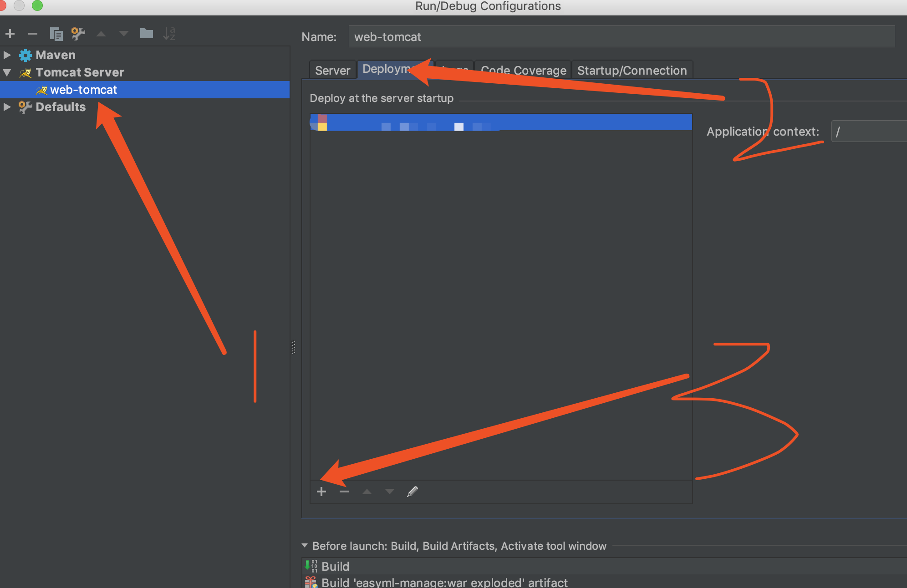Copy the selected run configuration
Viewport: 907px width, 588px height.
click(x=56, y=34)
